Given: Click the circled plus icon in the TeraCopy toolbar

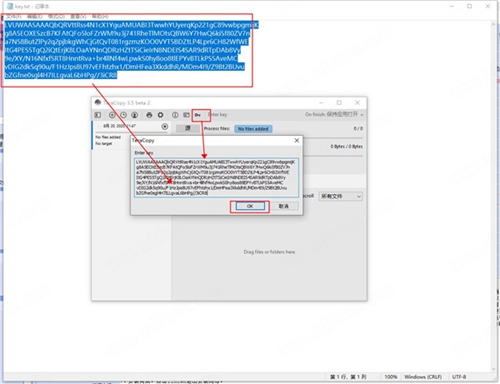Looking at the screenshot, I should pos(112,115).
